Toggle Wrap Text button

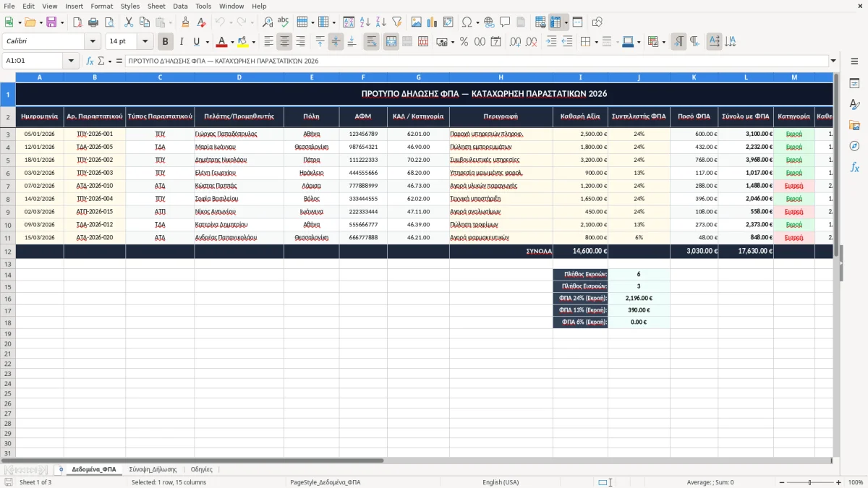(x=372, y=42)
